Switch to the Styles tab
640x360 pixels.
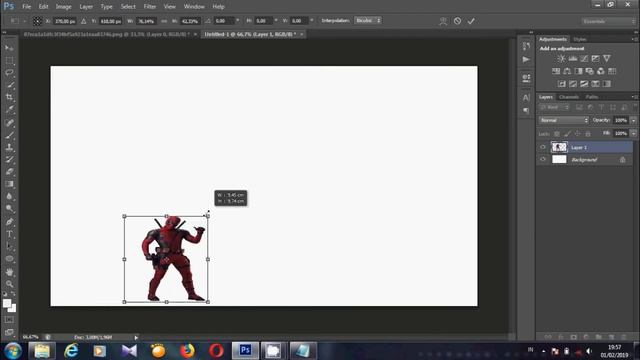[x=580, y=39]
